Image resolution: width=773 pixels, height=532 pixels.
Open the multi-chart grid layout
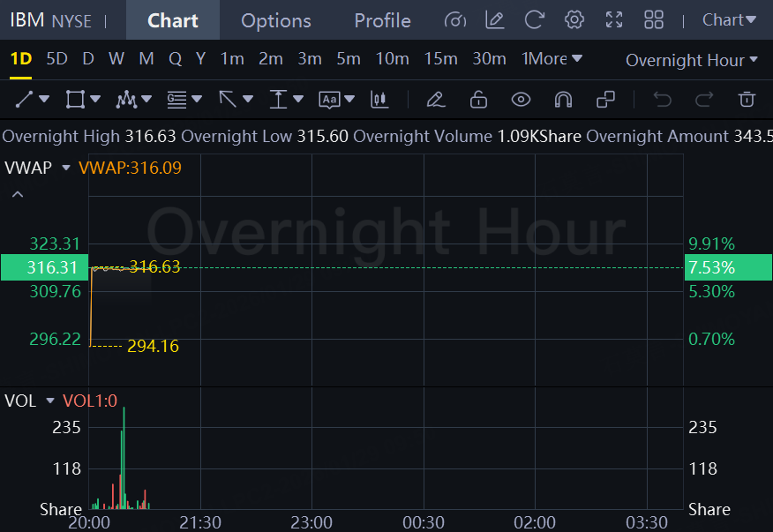(x=654, y=20)
